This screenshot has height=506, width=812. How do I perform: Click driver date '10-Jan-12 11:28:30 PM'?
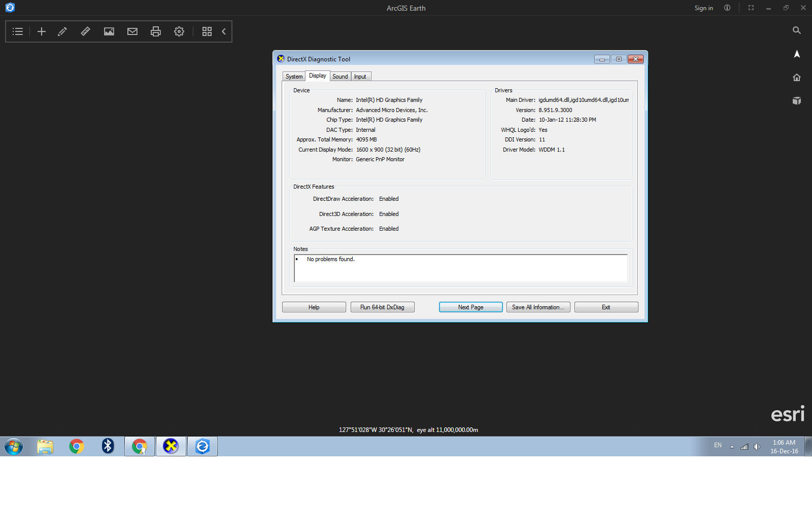coord(567,120)
